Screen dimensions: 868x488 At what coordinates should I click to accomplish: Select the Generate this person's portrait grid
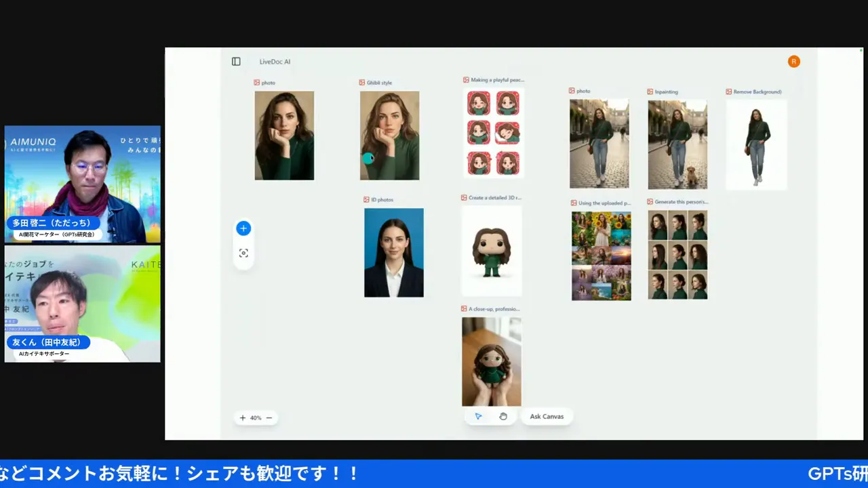[677, 256]
